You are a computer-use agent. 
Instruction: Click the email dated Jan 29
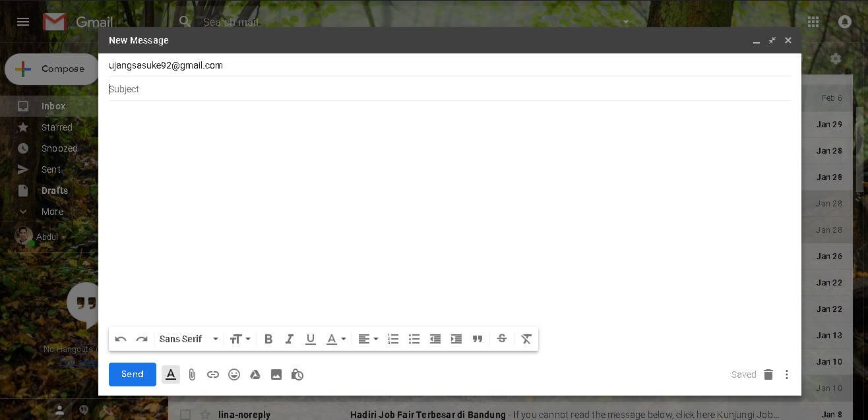(829, 125)
